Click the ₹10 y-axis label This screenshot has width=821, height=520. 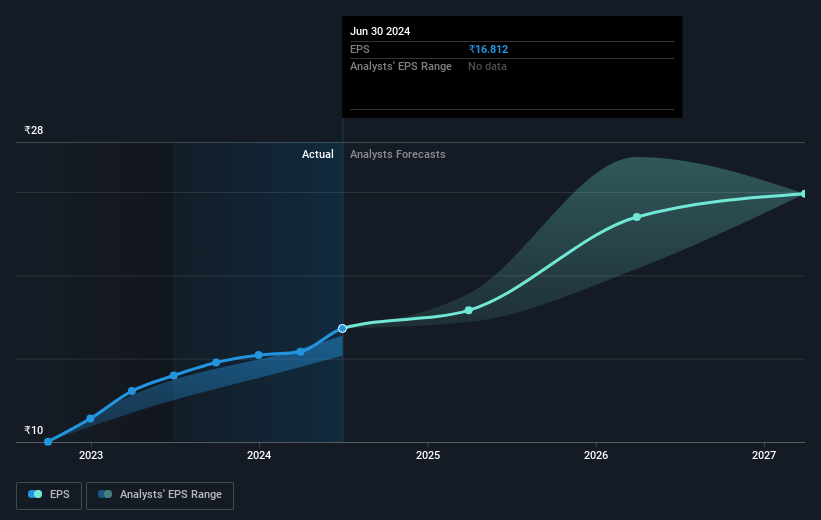[x=34, y=430]
